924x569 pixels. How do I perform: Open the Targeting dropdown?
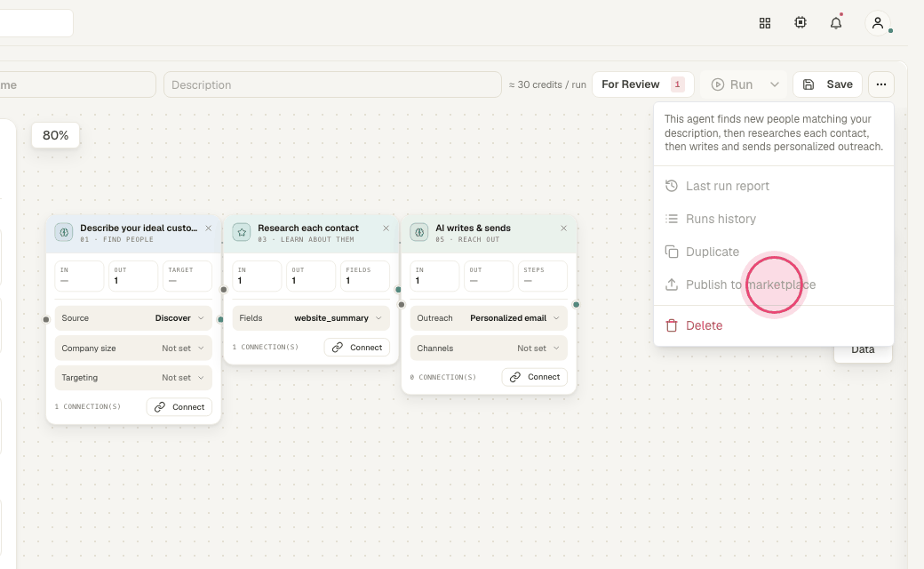click(x=133, y=377)
